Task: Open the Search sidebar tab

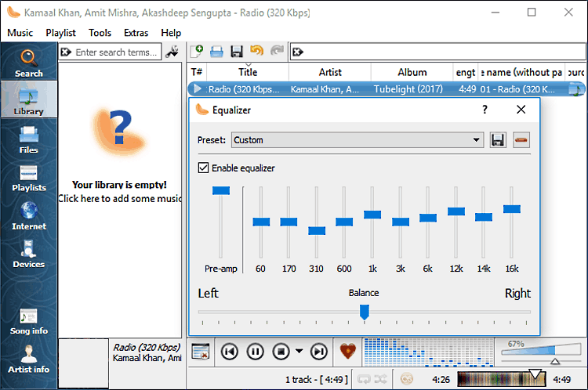Action: (28, 62)
